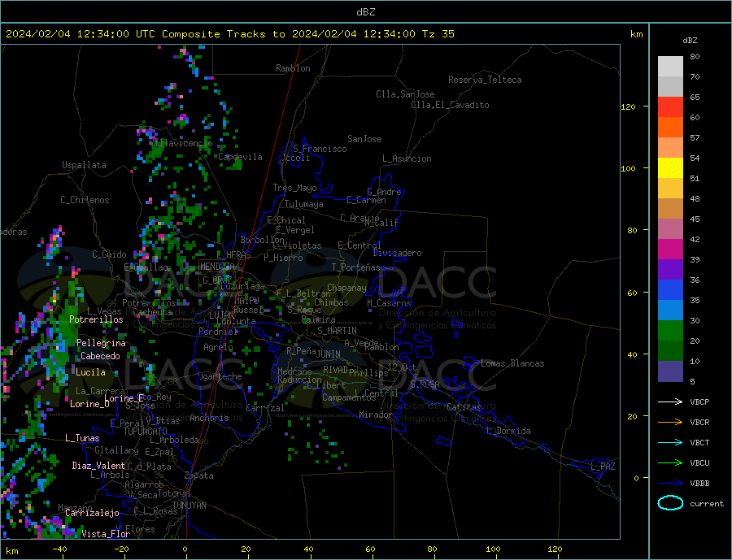The width and height of the screenshot is (732, 560).
Task: Click the Lucila label
Action: [x=90, y=372]
